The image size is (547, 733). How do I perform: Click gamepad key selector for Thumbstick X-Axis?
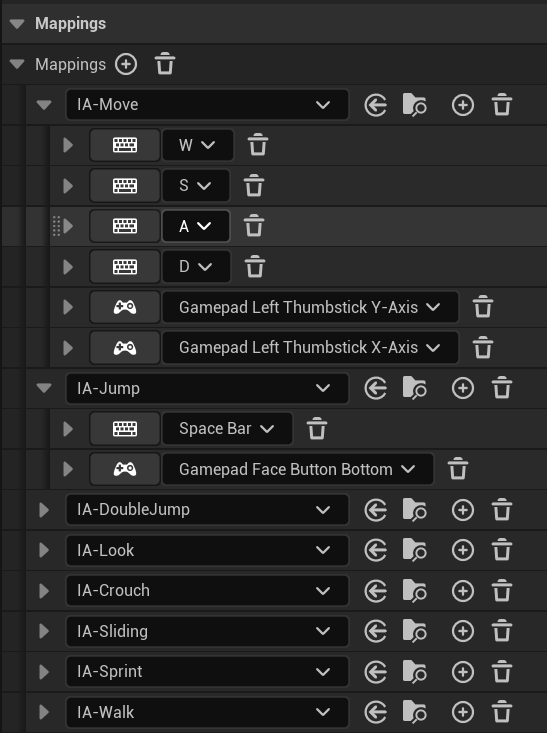click(x=125, y=348)
